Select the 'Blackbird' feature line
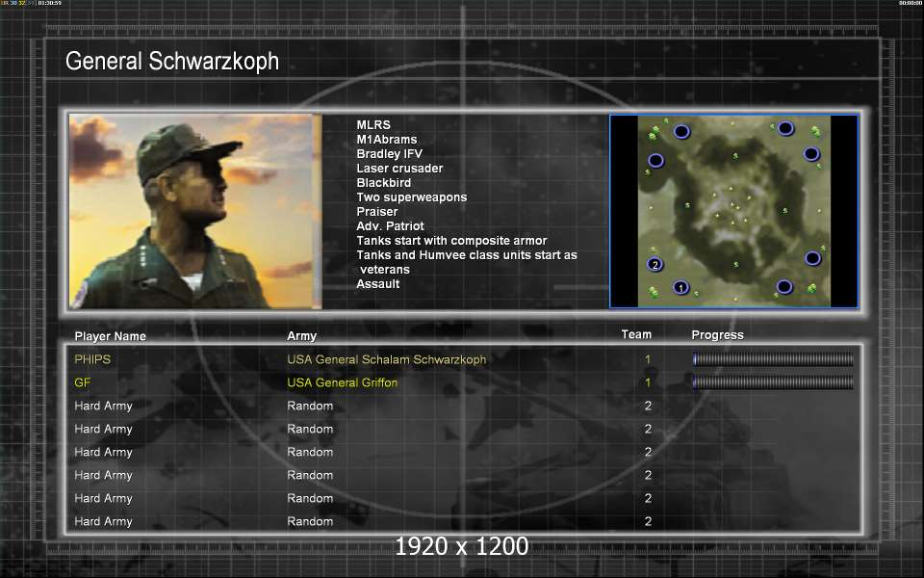The width and height of the screenshot is (924, 578). pyautogui.click(x=384, y=183)
